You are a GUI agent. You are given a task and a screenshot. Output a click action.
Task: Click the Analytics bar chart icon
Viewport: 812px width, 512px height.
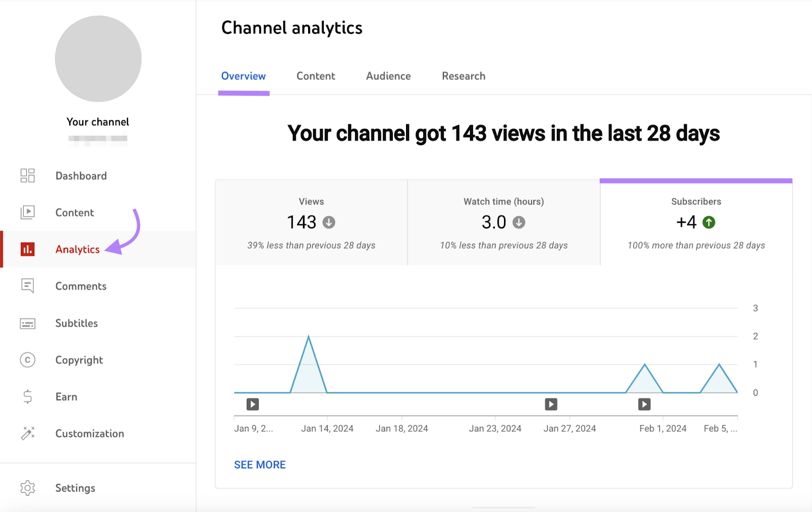(27, 249)
